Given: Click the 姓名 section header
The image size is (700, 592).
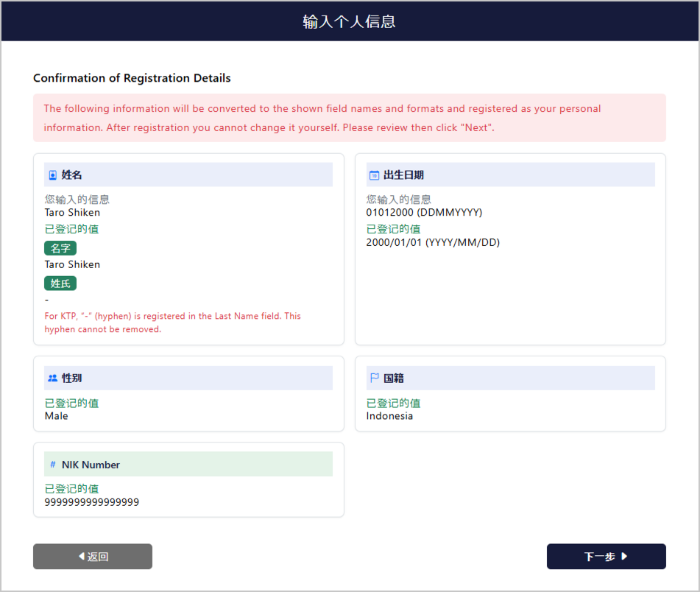Looking at the screenshot, I should click(x=188, y=175).
